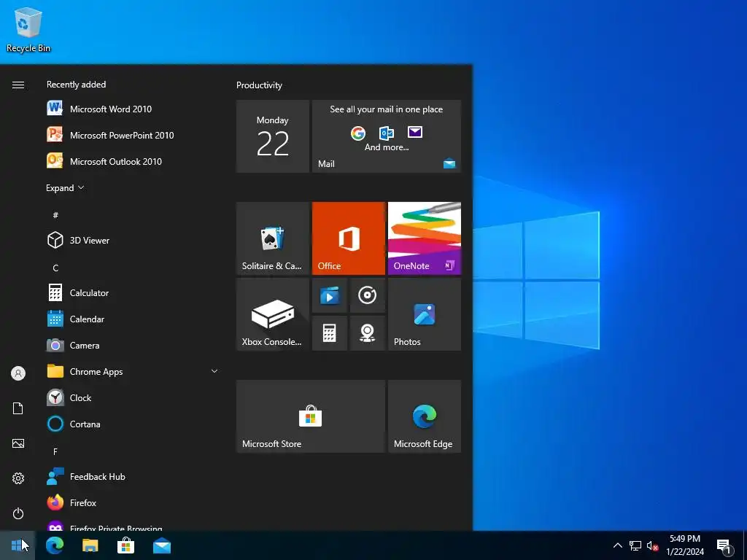The height and width of the screenshot is (560, 747).
Task: Open 3D Viewer app
Action: pyautogui.click(x=133, y=241)
